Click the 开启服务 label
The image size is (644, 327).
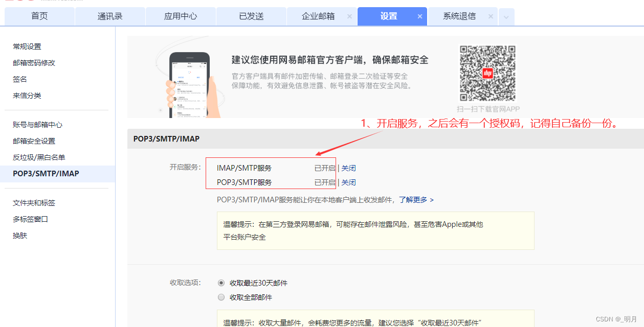[186, 167]
